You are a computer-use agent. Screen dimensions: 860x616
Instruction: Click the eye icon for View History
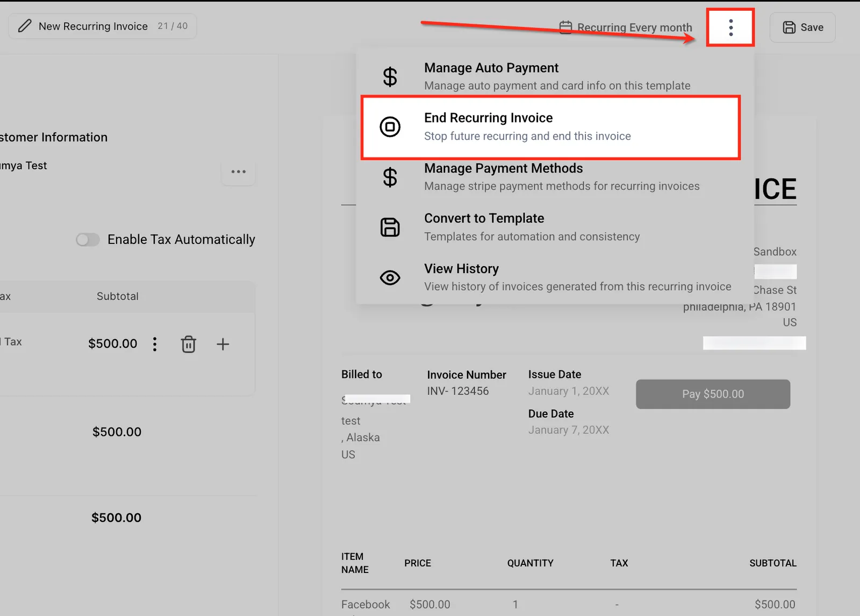390,277
